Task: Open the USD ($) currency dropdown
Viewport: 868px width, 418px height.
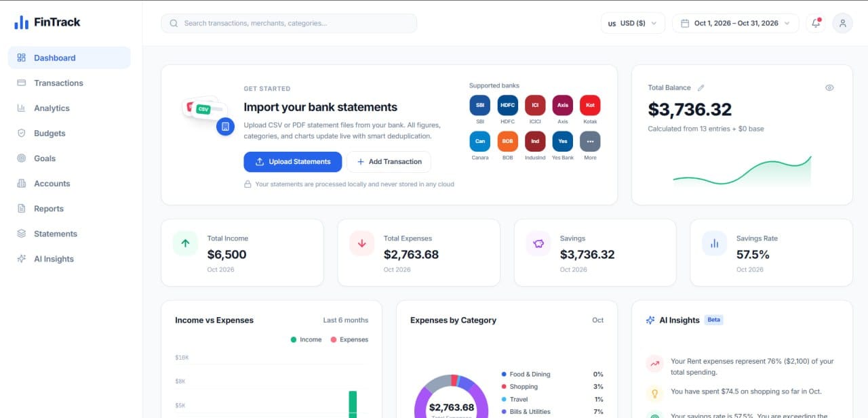Action: [633, 23]
